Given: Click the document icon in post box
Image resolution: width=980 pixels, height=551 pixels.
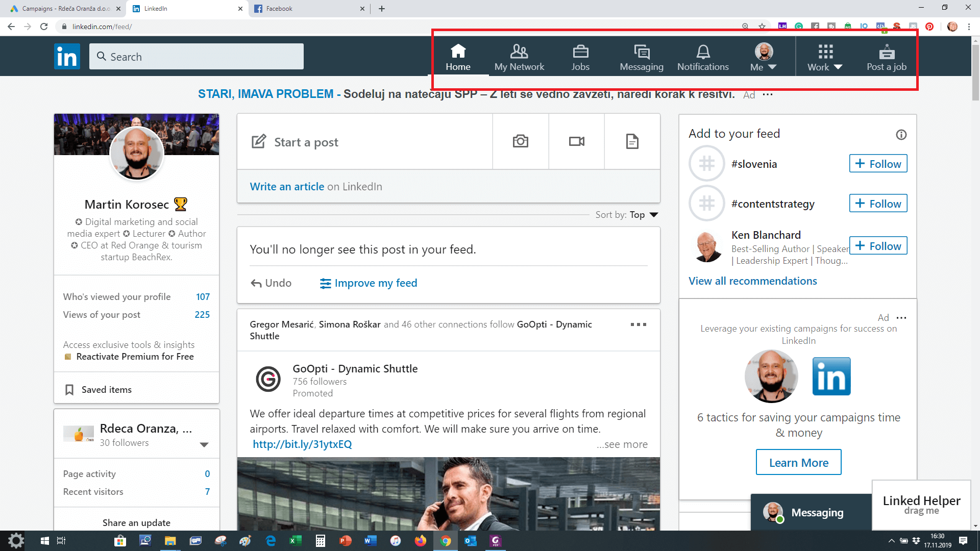Looking at the screenshot, I should [632, 141].
